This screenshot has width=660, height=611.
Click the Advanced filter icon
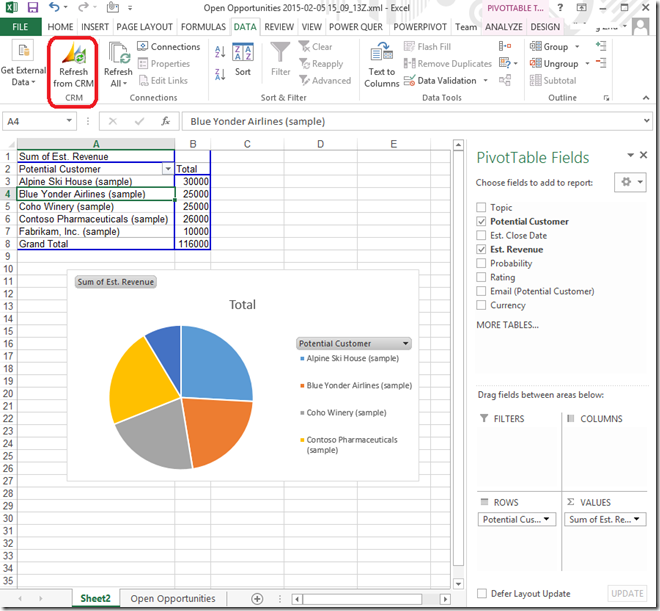click(x=304, y=80)
